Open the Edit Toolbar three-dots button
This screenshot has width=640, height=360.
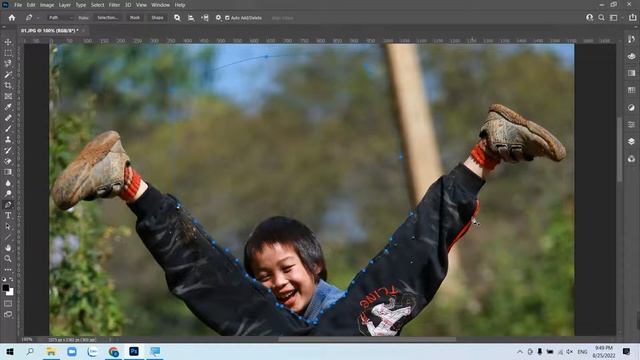point(8,269)
